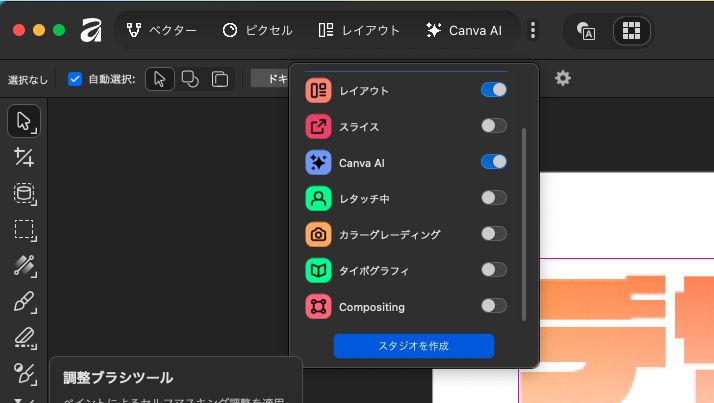Select the eraser tool in left toolbar
Image resolution: width=714 pixels, height=403 pixels.
[24, 338]
